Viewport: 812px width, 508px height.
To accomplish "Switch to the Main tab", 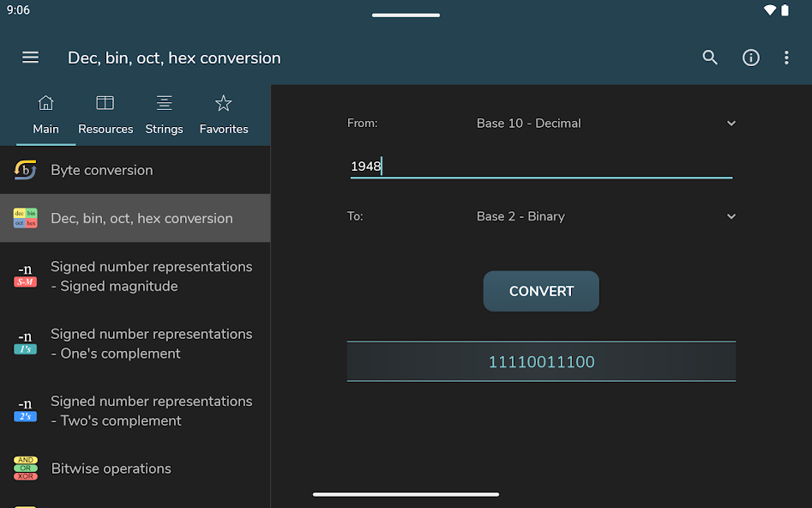I will coord(45,115).
